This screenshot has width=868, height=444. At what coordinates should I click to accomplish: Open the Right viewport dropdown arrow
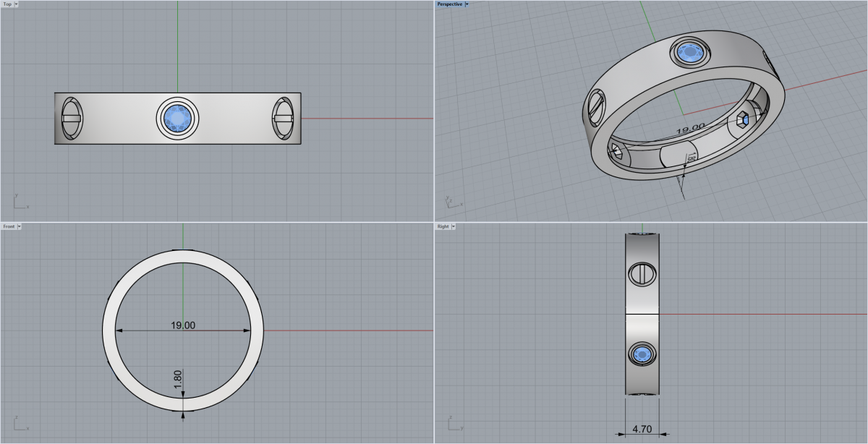(453, 226)
